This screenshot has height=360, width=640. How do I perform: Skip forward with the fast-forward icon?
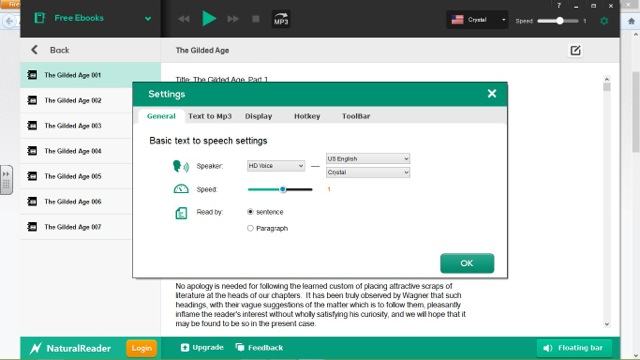point(233,19)
